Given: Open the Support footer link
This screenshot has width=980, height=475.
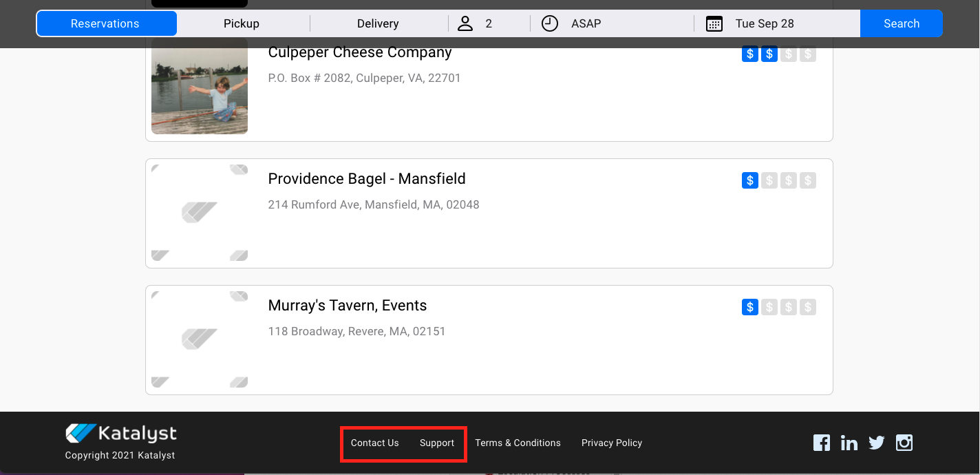Looking at the screenshot, I should click(x=437, y=443).
